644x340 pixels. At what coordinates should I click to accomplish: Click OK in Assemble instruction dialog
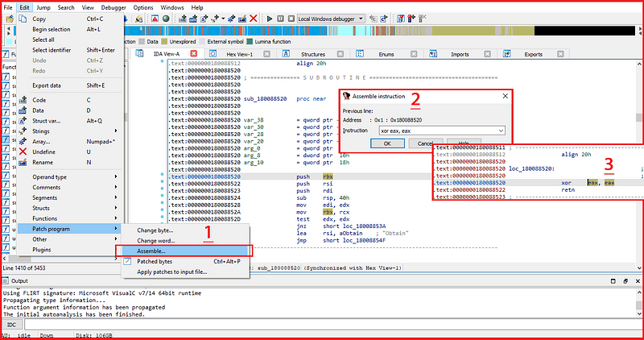[387, 143]
